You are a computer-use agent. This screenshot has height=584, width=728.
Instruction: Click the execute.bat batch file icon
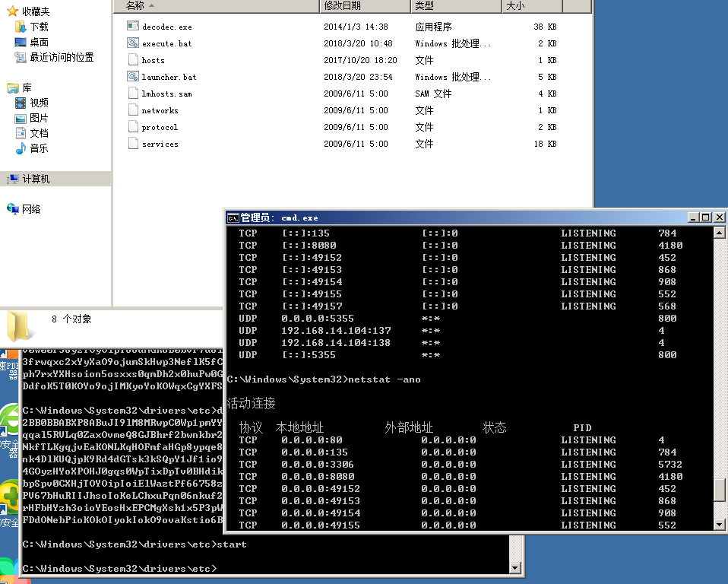[133, 43]
